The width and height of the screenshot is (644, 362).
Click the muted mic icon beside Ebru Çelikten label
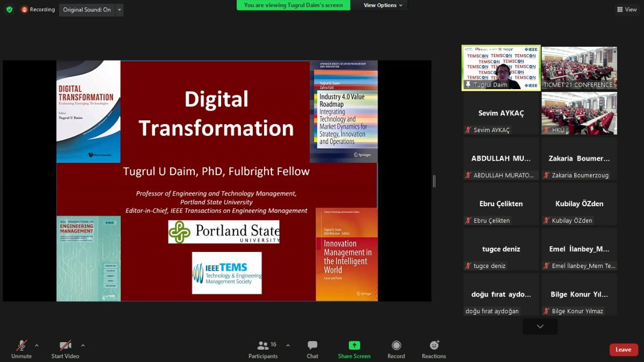click(469, 221)
